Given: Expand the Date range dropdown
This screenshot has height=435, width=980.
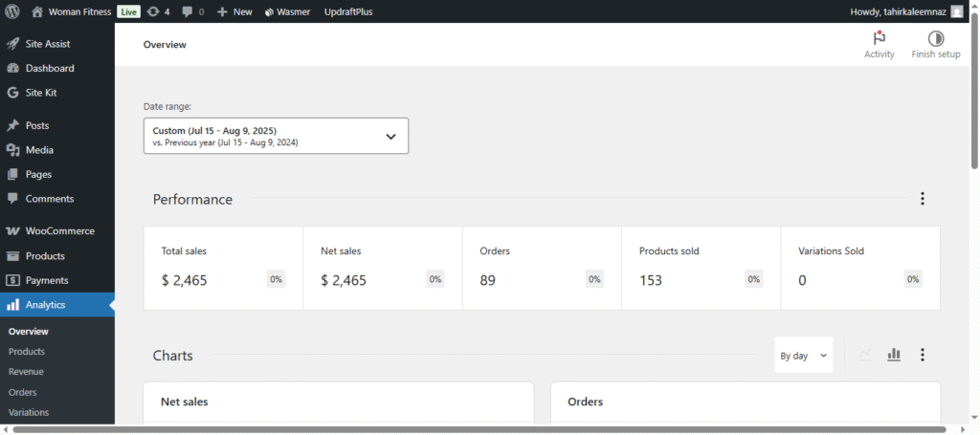Looking at the screenshot, I should point(276,136).
